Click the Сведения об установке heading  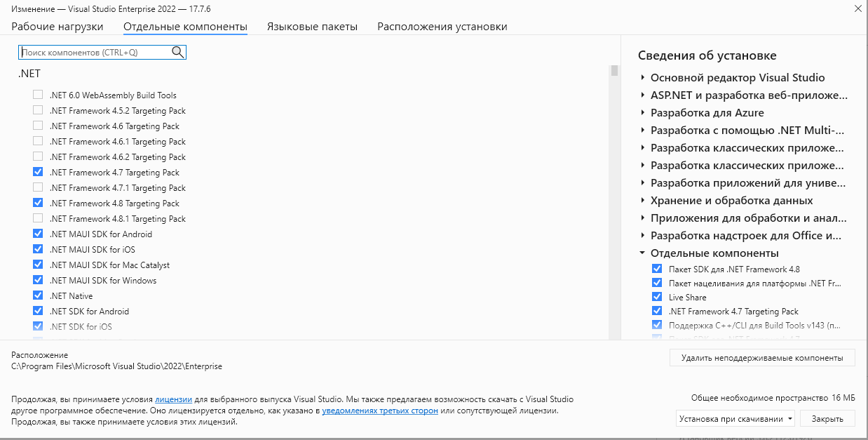tap(707, 55)
